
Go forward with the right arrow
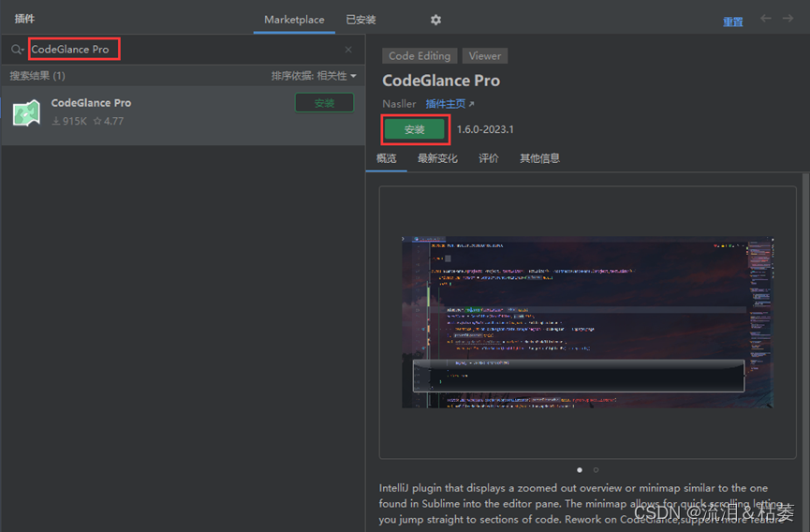[788, 19]
